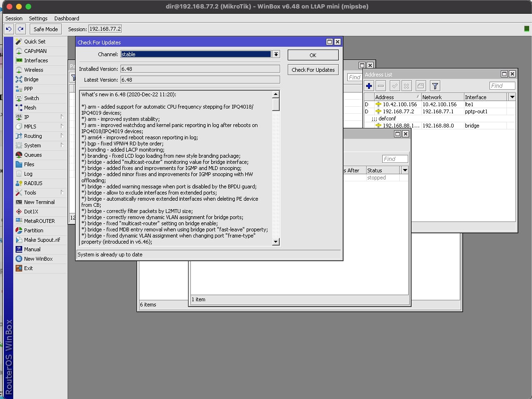
Task: Click the Session address field
Action: pyautogui.click(x=105, y=29)
